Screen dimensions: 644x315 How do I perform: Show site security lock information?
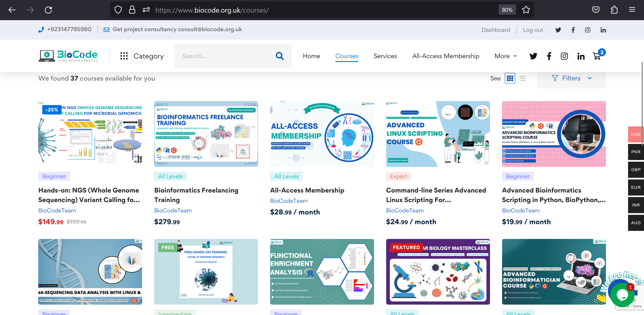[132, 10]
